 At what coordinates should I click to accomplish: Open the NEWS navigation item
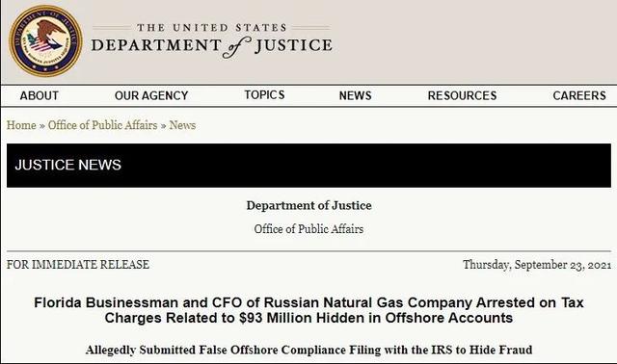[x=356, y=95]
